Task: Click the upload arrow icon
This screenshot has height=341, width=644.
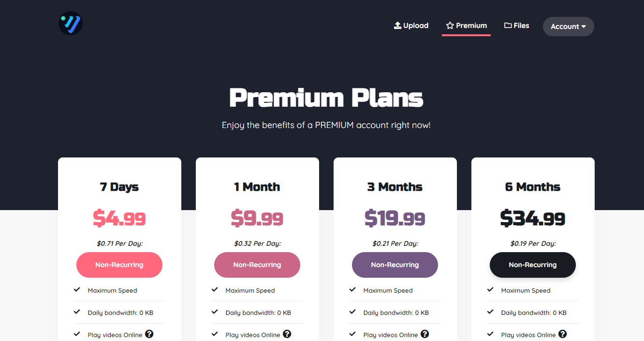Action: tap(397, 26)
